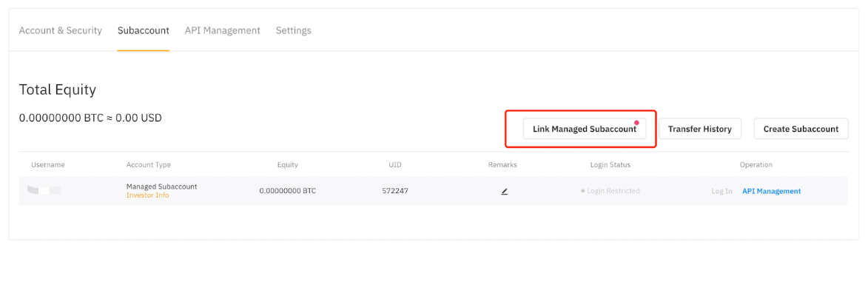Go to the Settings tab
The image size is (868, 296).
pos(294,30)
